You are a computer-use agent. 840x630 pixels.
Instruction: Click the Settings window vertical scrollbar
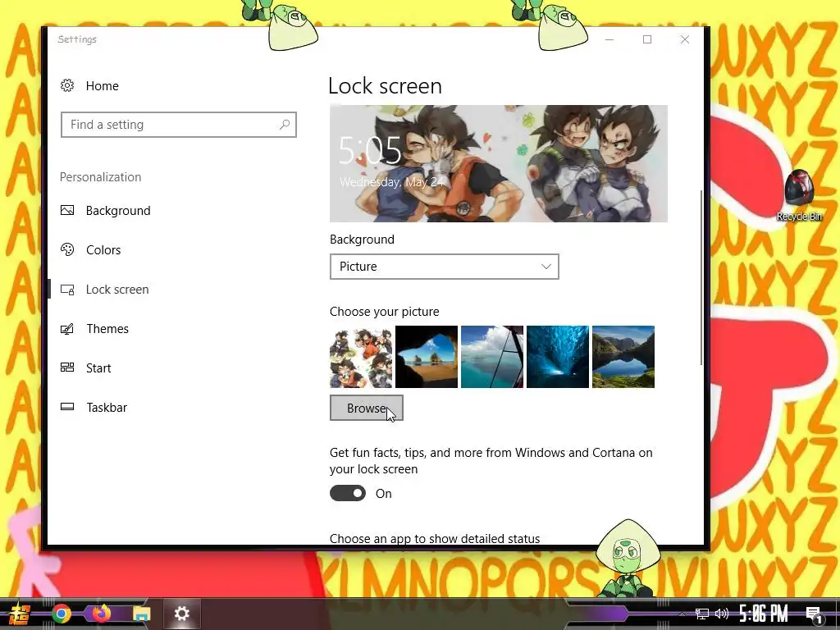(701, 277)
